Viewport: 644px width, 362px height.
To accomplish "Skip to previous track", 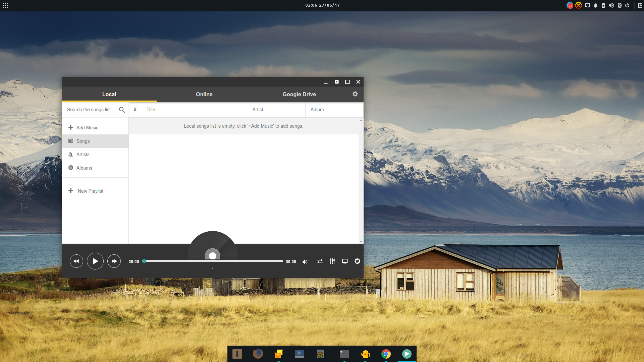I will pos(76,261).
